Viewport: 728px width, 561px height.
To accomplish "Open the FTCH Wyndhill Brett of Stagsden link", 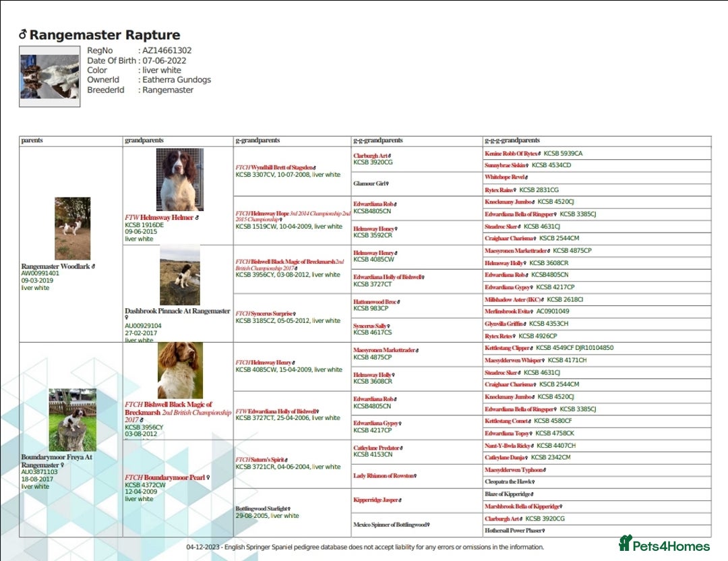I will tap(276, 166).
